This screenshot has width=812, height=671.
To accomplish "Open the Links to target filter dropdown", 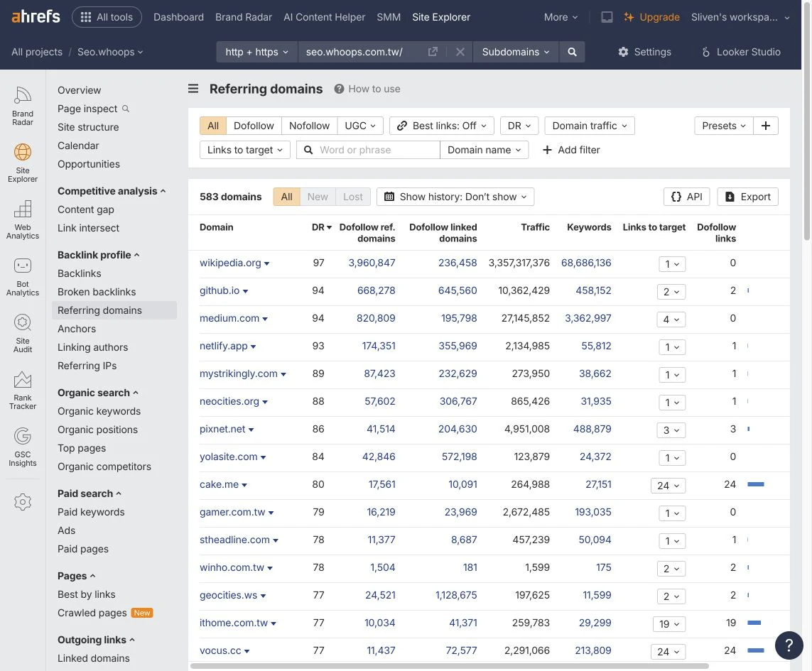I will tap(245, 150).
